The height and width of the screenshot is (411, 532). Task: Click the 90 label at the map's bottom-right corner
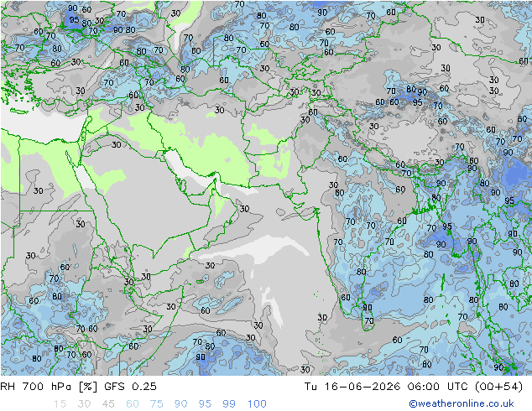coord(498,367)
